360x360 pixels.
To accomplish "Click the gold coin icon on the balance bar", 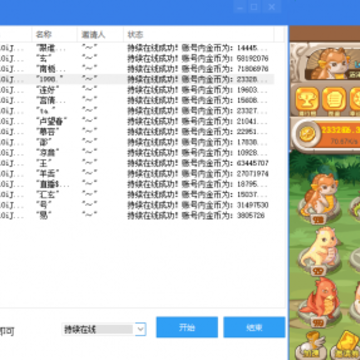I will coord(307,134).
